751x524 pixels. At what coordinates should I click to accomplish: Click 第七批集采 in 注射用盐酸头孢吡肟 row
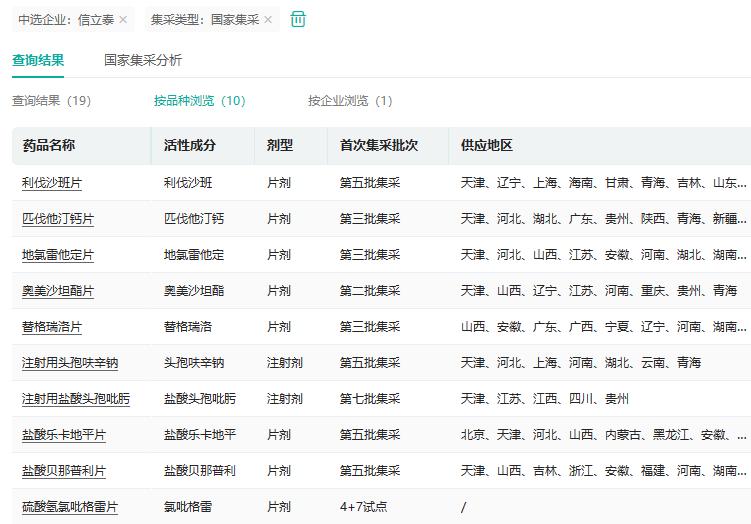(x=370, y=399)
